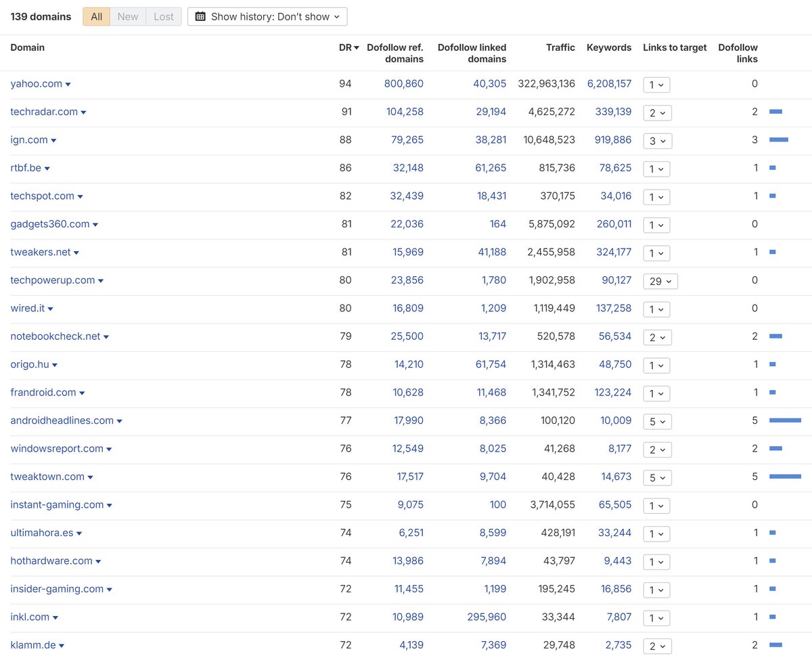Open the ign.com domain link
812x656 pixels.
[x=29, y=140]
